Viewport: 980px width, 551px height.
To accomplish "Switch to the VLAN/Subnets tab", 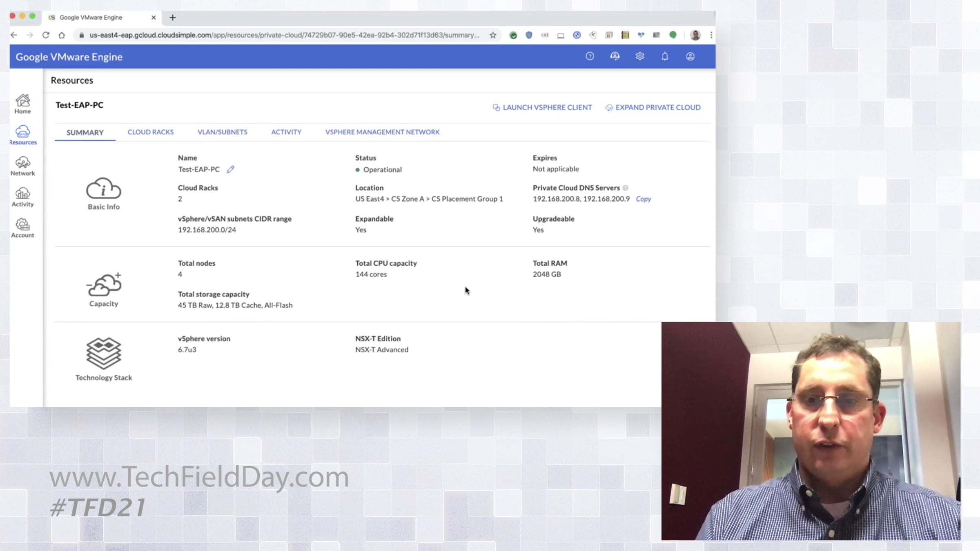I will pos(223,132).
